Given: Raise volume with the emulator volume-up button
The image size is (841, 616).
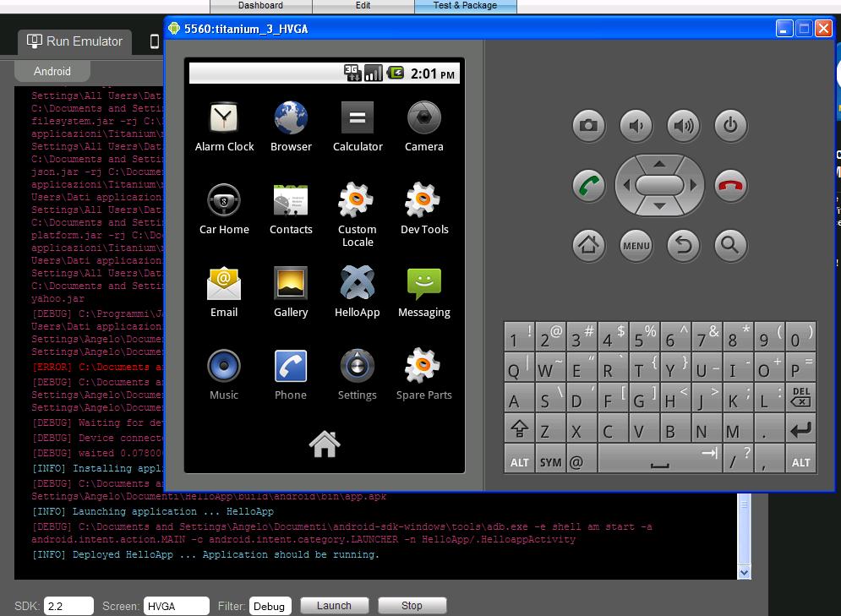Looking at the screenshot, I should coord(683,126).
